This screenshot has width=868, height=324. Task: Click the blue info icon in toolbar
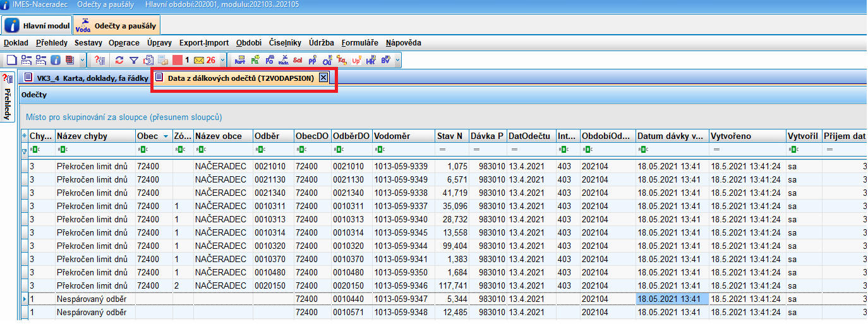(x=56, y=61)
